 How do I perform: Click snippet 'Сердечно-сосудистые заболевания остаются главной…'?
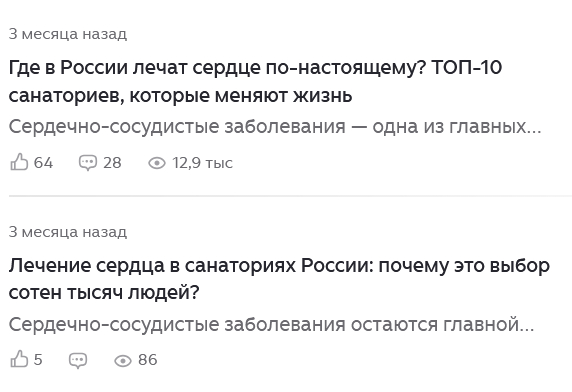tap(271, 325)
